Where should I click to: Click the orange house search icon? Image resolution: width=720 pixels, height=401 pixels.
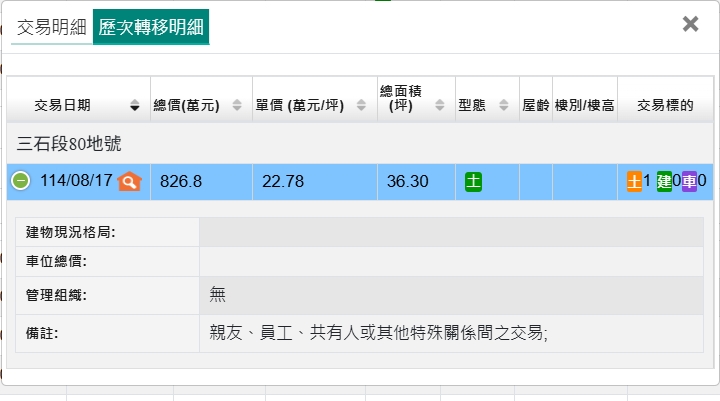(129, 181)
